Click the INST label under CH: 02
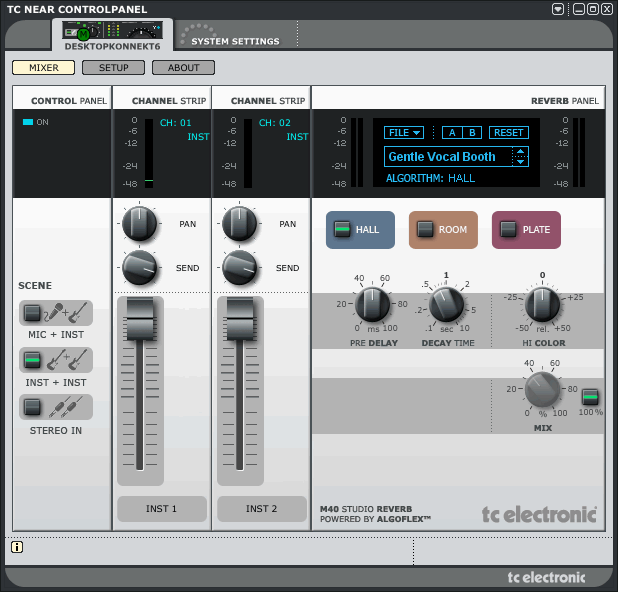The image size is (618, 592). coord(297,137)
